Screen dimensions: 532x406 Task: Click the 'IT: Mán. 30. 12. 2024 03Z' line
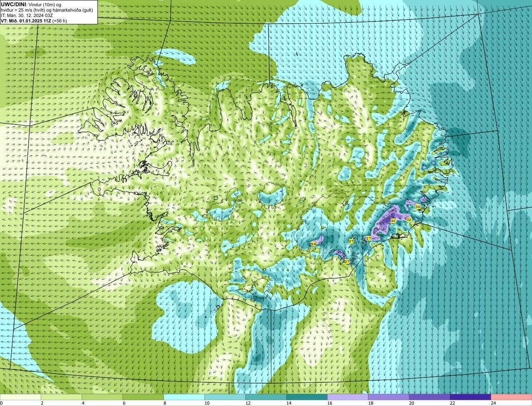point(27,16)
